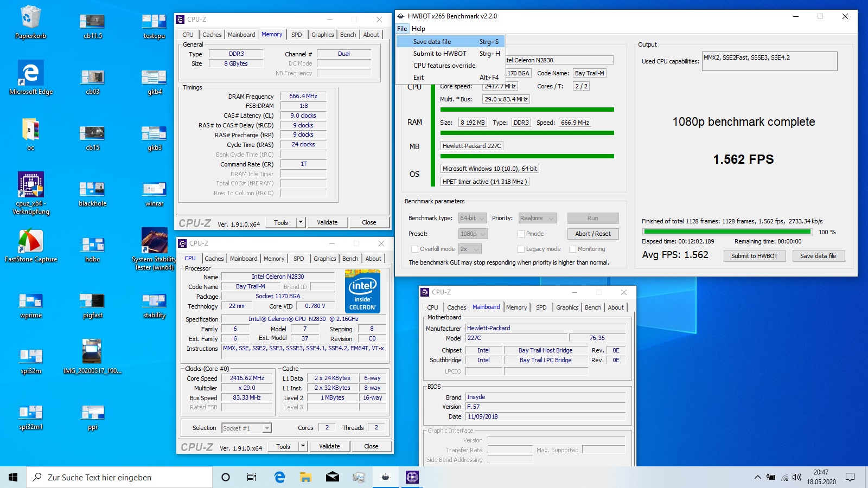Select the hdbc desktop icon
The image size is (868, 488).
click(x=93, y=249)
